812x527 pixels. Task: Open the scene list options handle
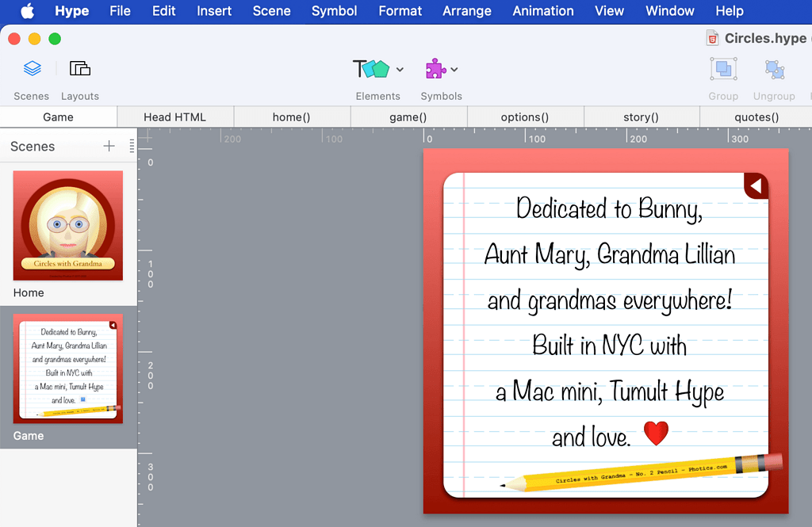(x=132, y=146)
